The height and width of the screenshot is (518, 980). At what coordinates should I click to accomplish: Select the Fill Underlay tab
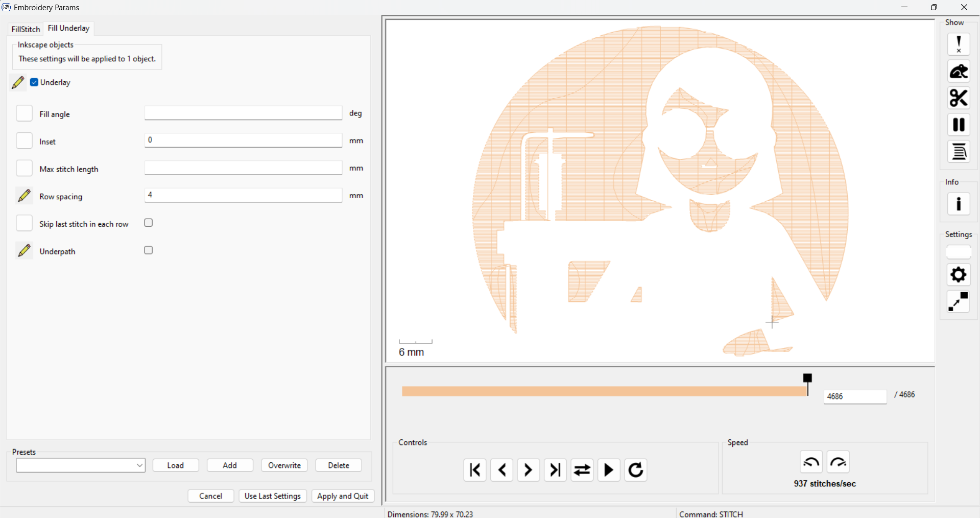click(x=68, y=28)
